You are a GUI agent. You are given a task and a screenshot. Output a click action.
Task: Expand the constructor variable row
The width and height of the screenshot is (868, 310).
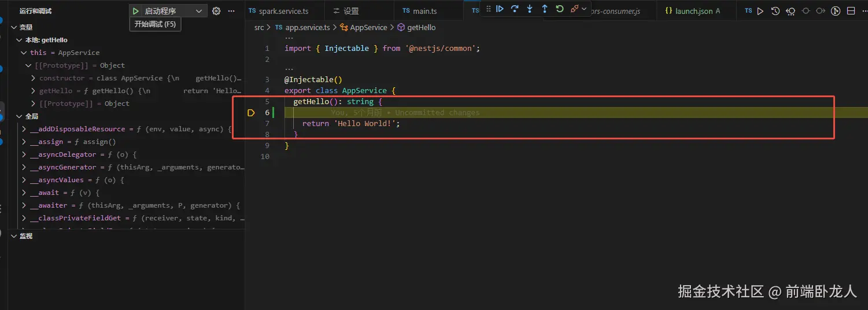coord(33,78)
